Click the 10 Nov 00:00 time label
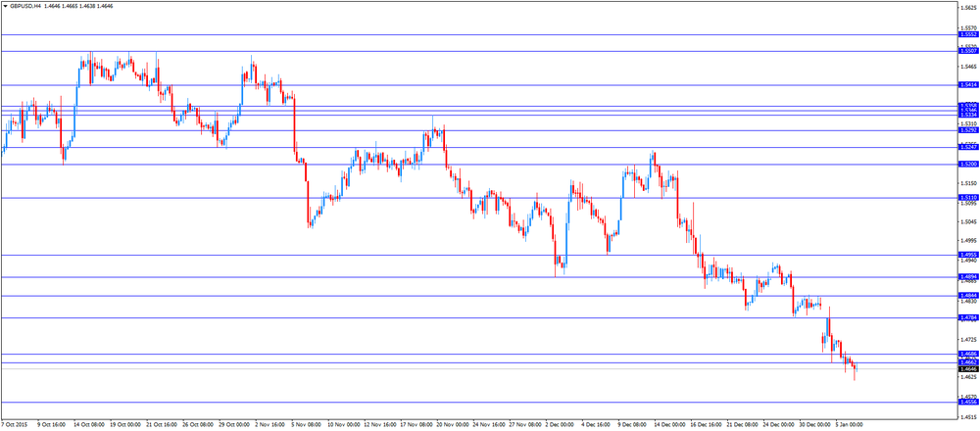 [x=342, y=424]
